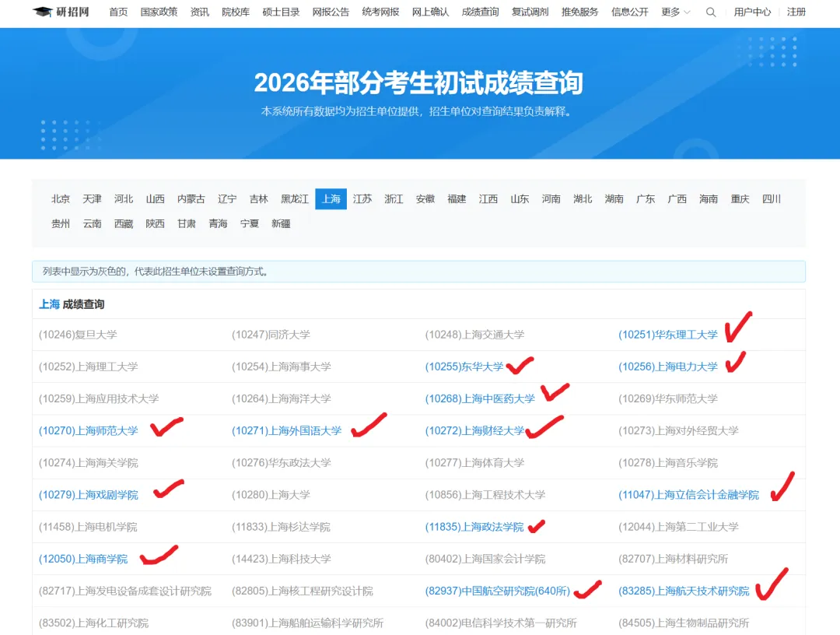This screenshot has width=840, height=635.
Task: Click the gray (10280)上海大学 entry
Action: click(271, 495)
